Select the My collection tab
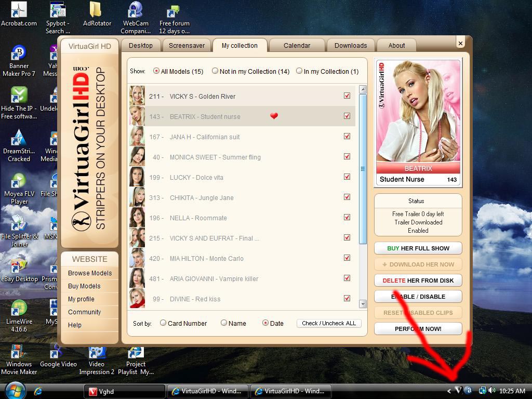532x399 pixels. [x=240, y=46]
